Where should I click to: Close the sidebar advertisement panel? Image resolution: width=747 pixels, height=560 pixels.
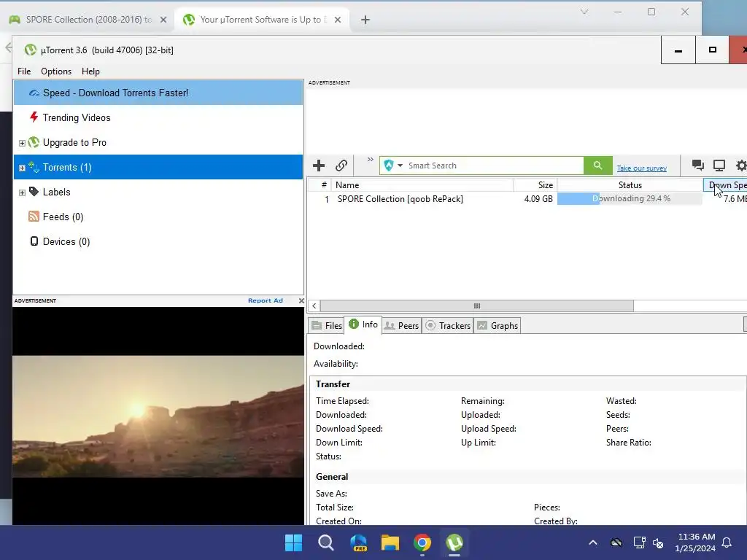coord(301,300)
